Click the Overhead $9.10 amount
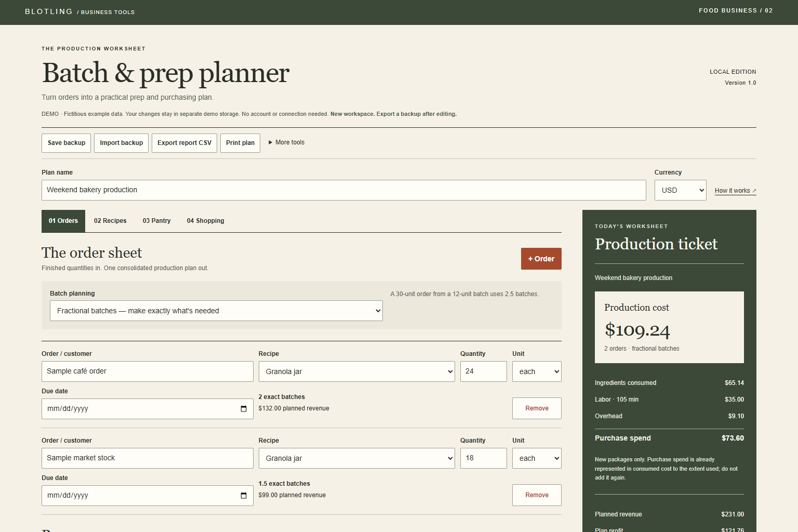 click(736, 416)
